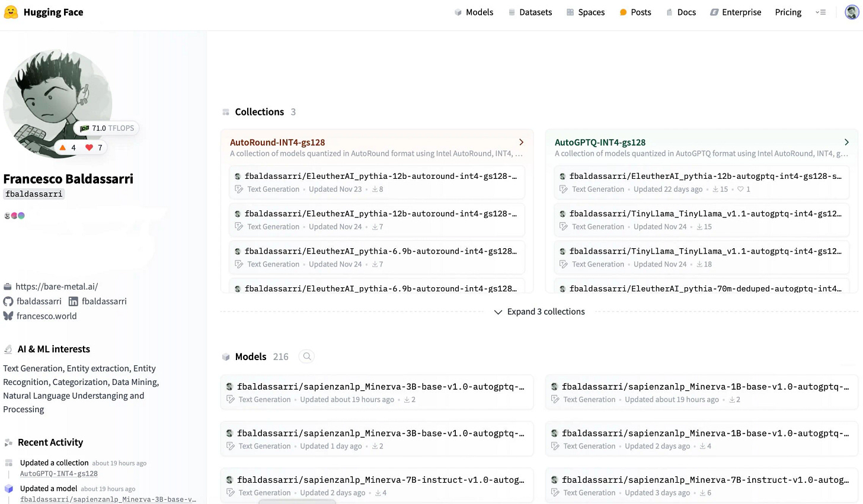Image resolution: width=863 pixels, height=504 pixels.
Task: Open Minerva-7B-instruct model with 4 downloads
Action: (x=377, y=486)
